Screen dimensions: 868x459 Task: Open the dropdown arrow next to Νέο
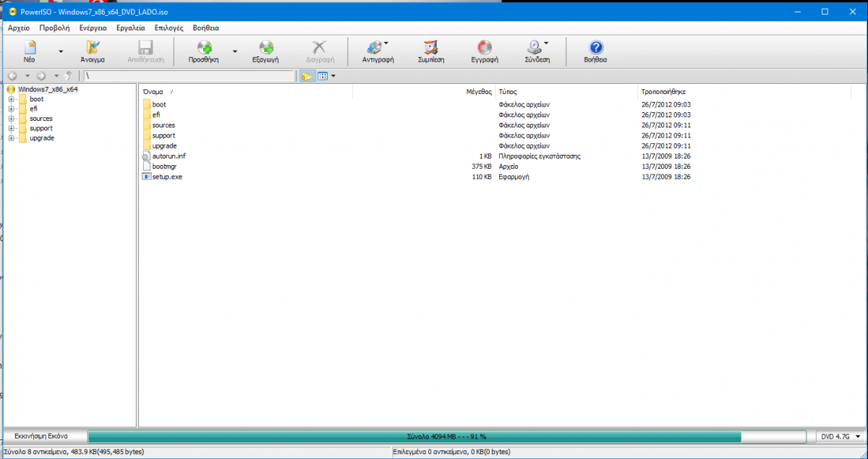[61, 52]
